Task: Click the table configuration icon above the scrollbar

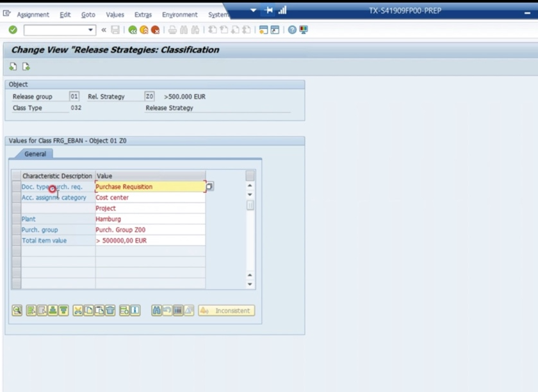Action: [250, 176]
